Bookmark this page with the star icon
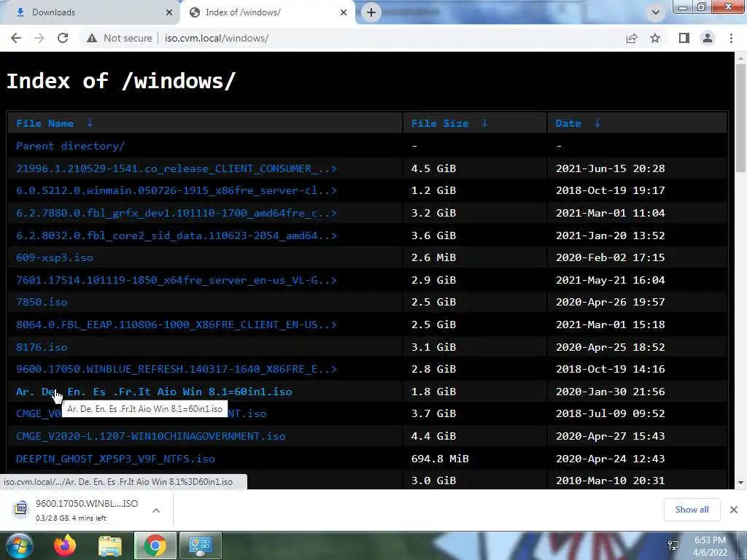The height and width of the screenshot is (560, 747). tap(655, 38)
